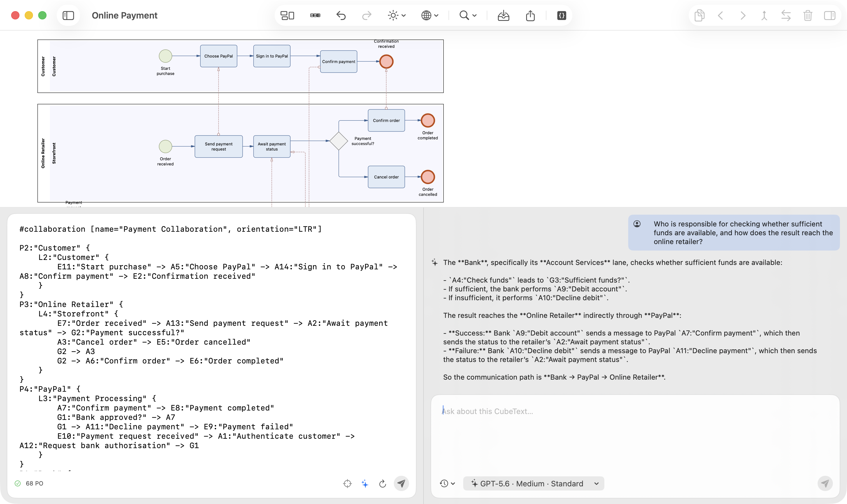Redo the last undone change
Image resolution: width=847 pixels, height=504 pixels.
pos(367,16)
